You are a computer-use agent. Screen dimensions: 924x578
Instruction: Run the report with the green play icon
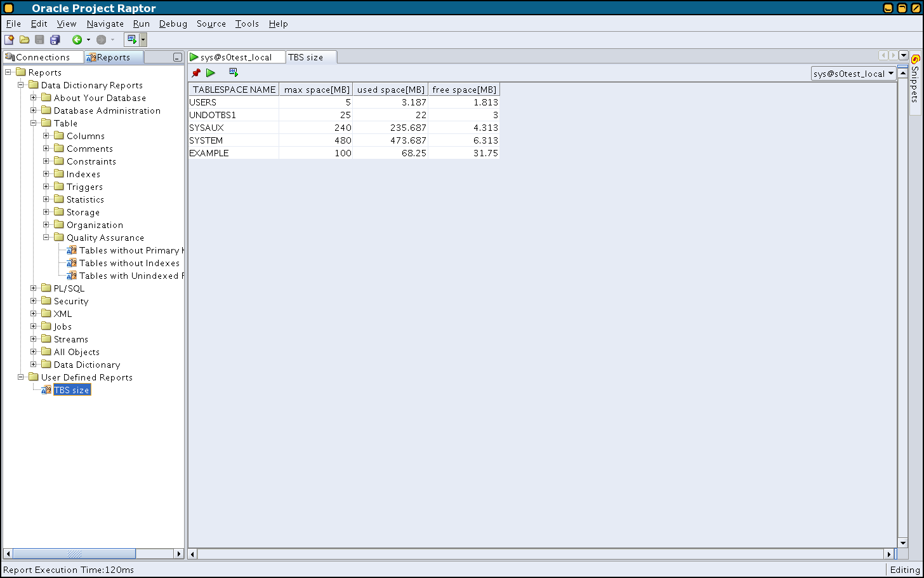click(x=211, y=73)
